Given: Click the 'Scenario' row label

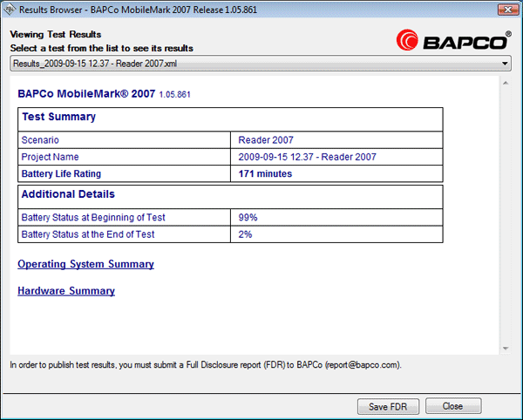Looking at the screenshot, I should click(40, 139).
